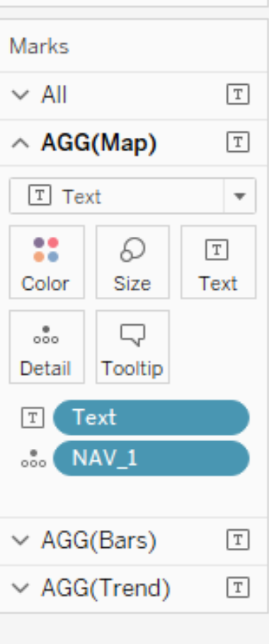
Task: Open the mark type dropdown arrow
Action: pyautogui.click(x=240, y=196)
